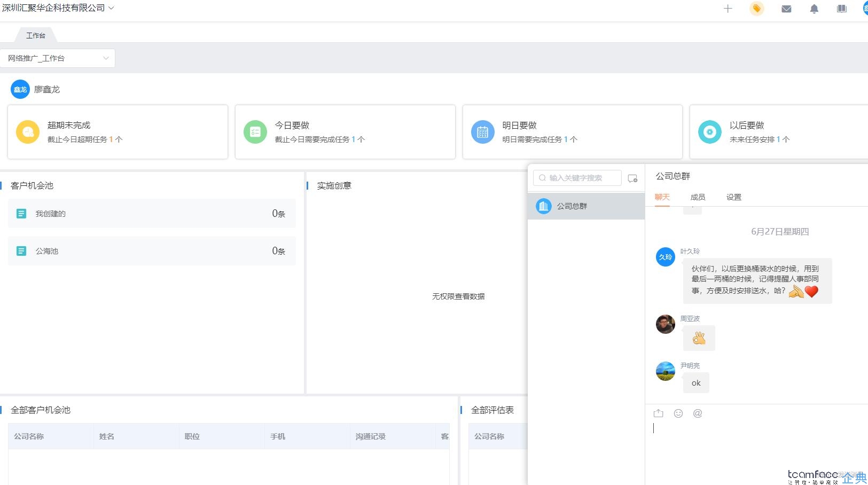Screen dimensions: 868x485
Task: Open the 超期未完成 task card
Action: tap(118, 132)
